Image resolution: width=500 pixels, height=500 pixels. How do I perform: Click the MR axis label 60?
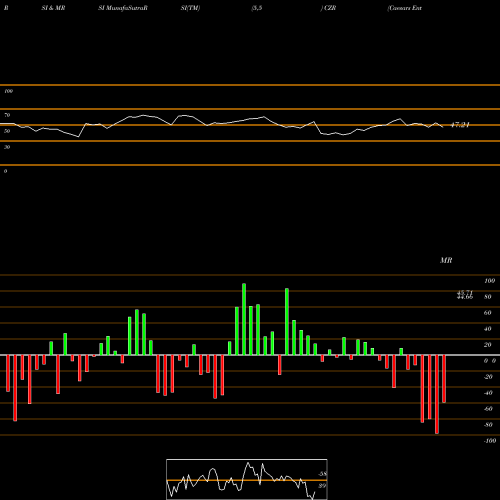click(488, 313)
